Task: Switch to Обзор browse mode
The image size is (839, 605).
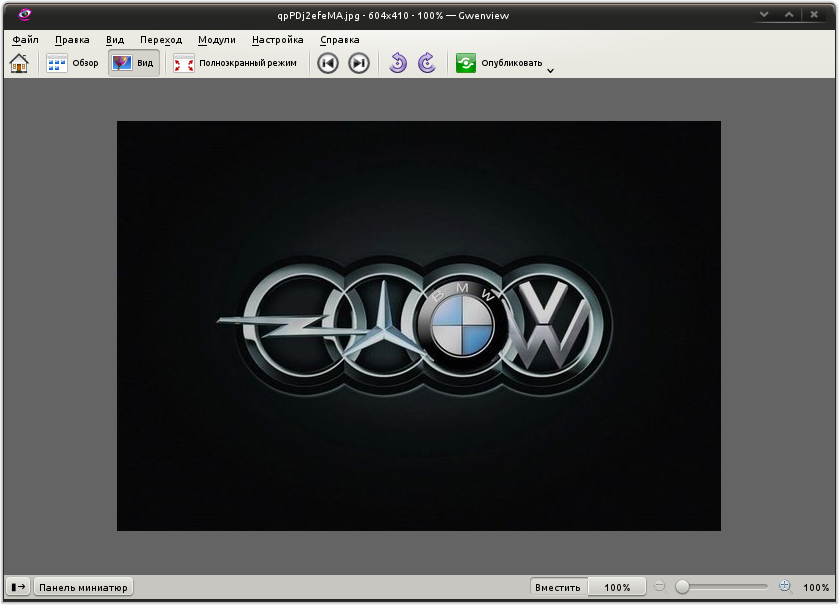Action: point(72,63)
